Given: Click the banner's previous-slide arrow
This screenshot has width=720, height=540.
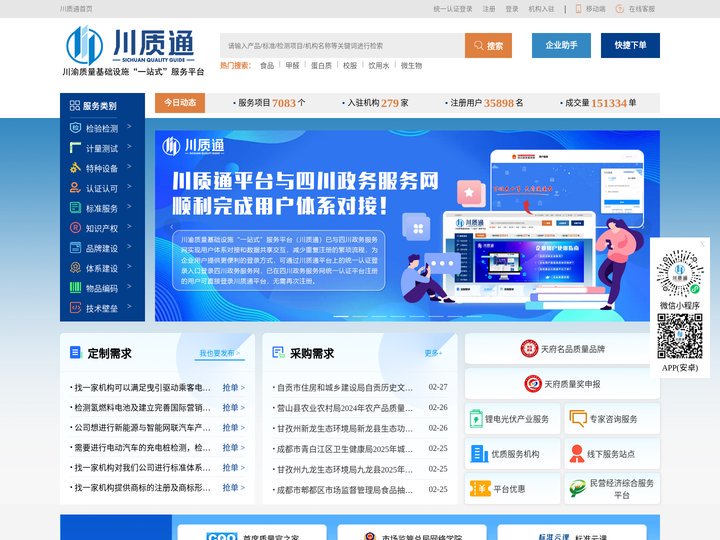Looking at the screenshot, I should point(172,226).
